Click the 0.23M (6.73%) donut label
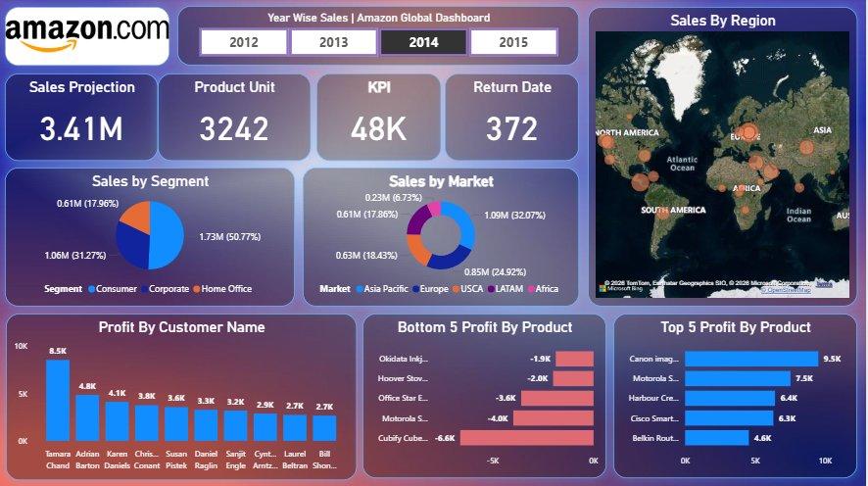Image resolution: width=868 pixels, height=486 pixels. pyautogui.click(x=393, y=198)
